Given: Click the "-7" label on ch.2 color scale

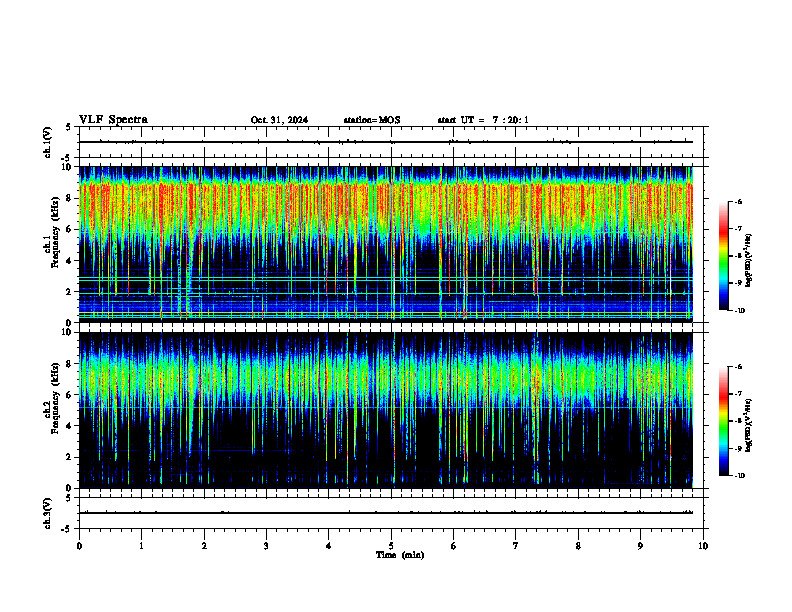Looking at the screenshot, I should coord(738,394).
